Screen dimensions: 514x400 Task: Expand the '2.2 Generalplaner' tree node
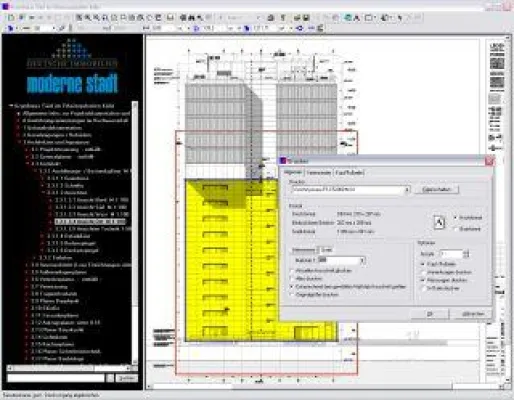coord(28,157)
